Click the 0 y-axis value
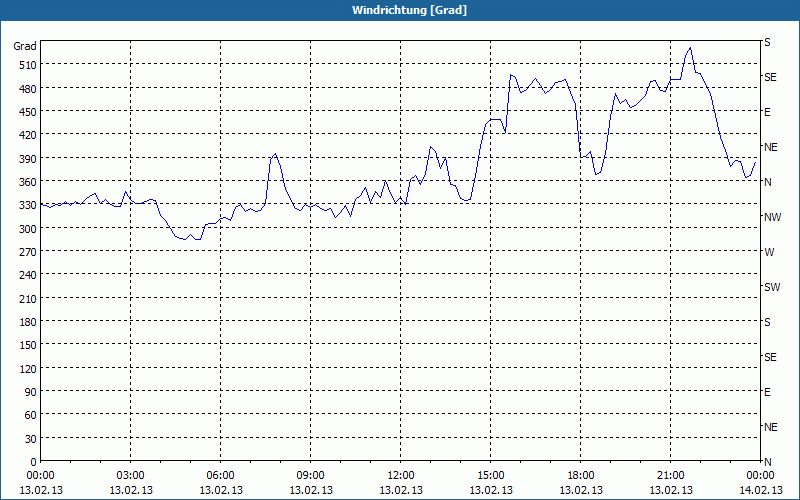800x500 pixels. [34, 462]
